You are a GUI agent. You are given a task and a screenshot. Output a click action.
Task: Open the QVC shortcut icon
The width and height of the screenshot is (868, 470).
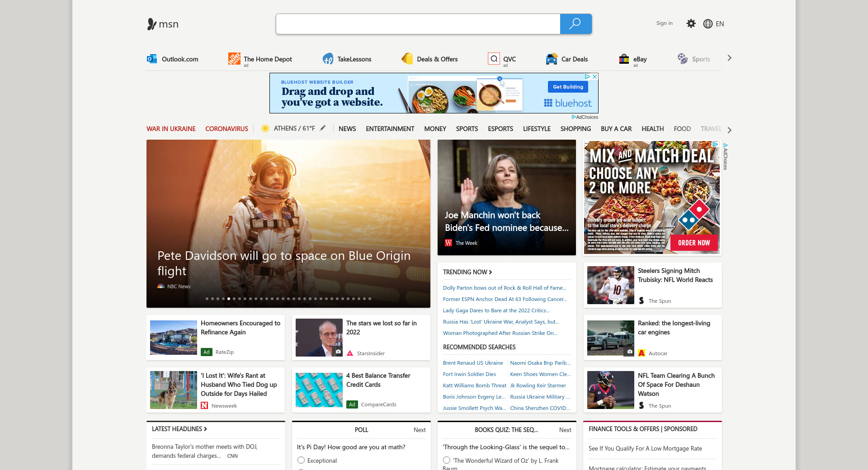point(494,59)
